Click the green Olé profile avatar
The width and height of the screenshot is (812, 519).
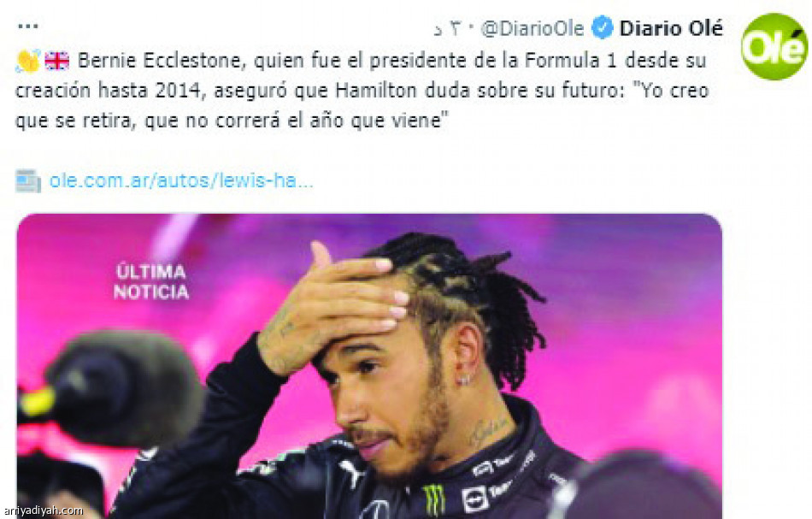point(774,47)
